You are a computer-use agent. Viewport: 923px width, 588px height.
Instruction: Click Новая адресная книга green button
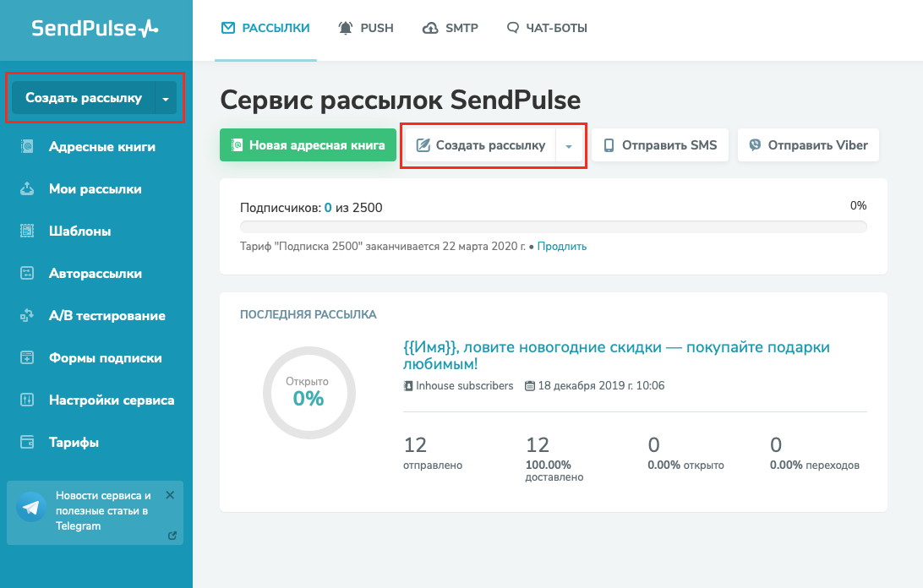[x=308, y=144]
